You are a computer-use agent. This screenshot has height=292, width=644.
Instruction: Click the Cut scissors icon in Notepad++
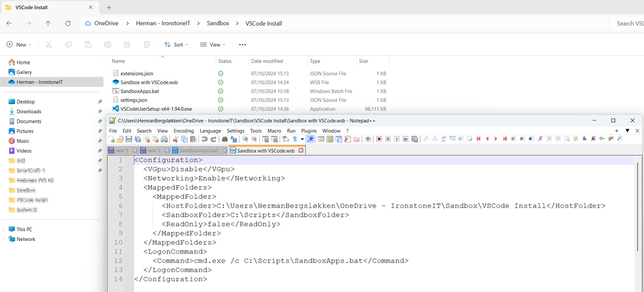click(175, 139)
